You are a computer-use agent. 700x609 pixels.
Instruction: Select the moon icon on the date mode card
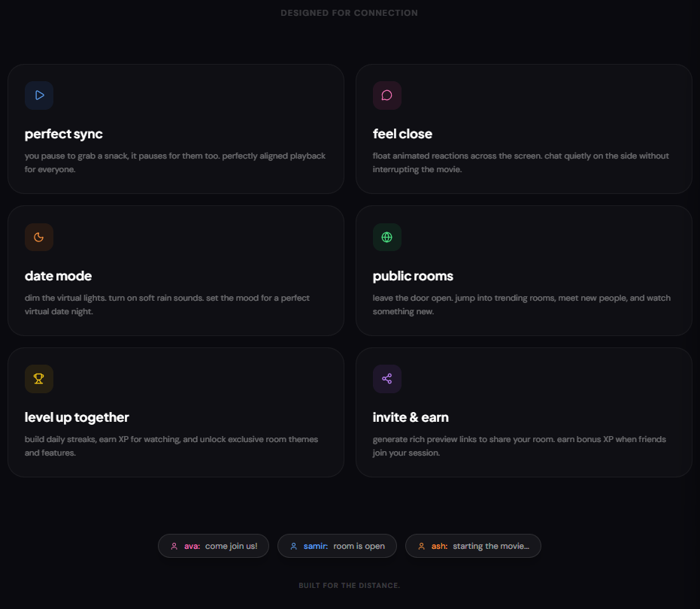39,237
